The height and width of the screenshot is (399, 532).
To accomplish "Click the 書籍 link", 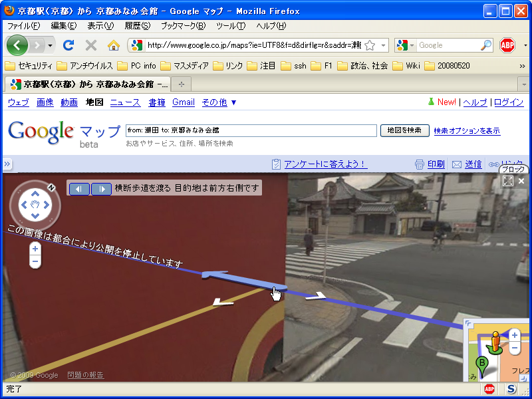I will click(157, 102).
